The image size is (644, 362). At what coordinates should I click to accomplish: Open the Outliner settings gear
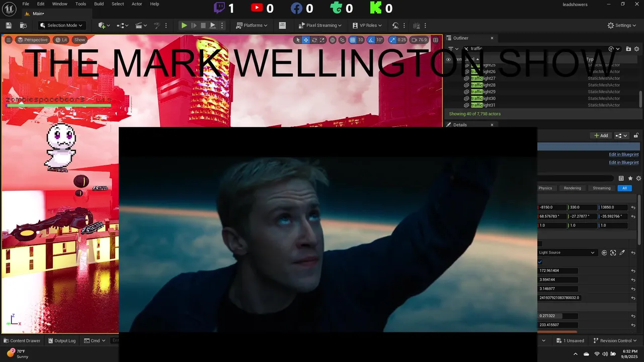pos(636,49)
